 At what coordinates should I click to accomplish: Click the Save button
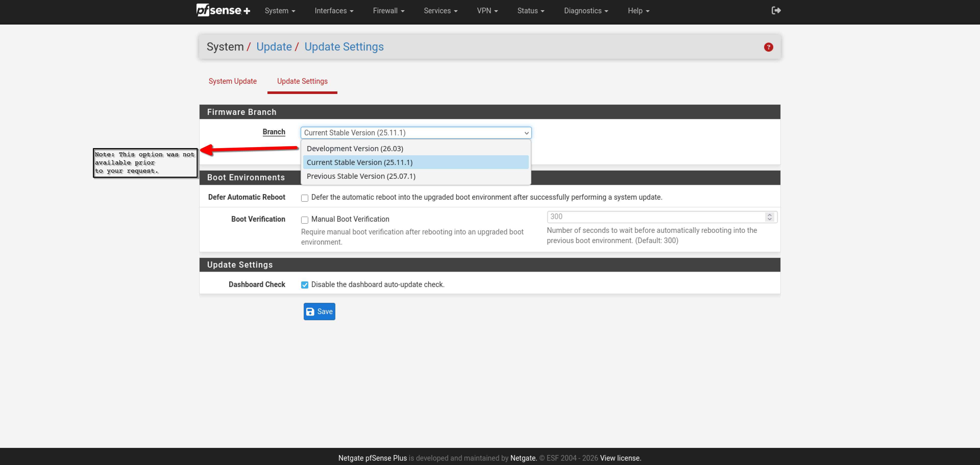[319, 311]
